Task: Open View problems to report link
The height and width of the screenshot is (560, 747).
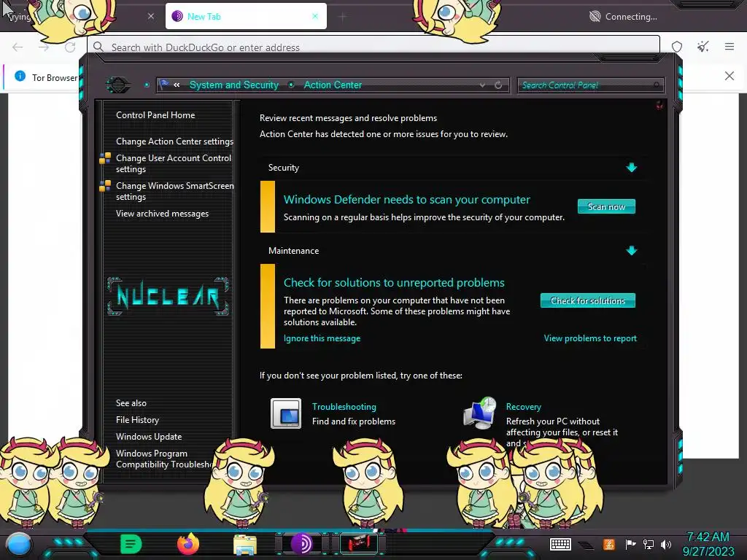Action: (x=589, y=338)
